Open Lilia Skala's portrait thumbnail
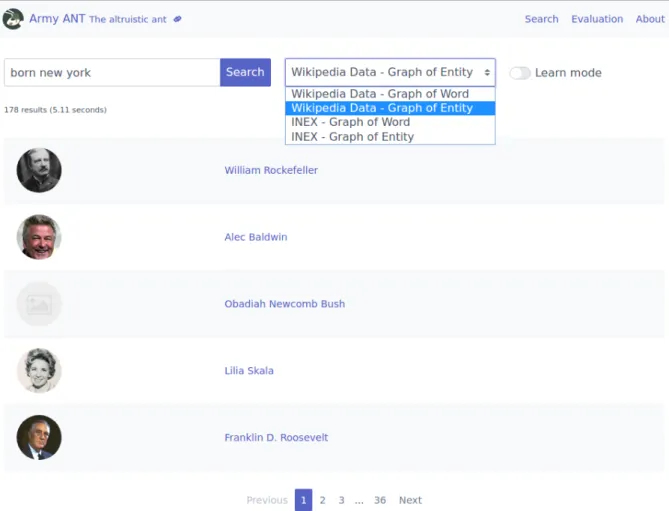Screen dimensions: 669x511 tap(39, 370)
